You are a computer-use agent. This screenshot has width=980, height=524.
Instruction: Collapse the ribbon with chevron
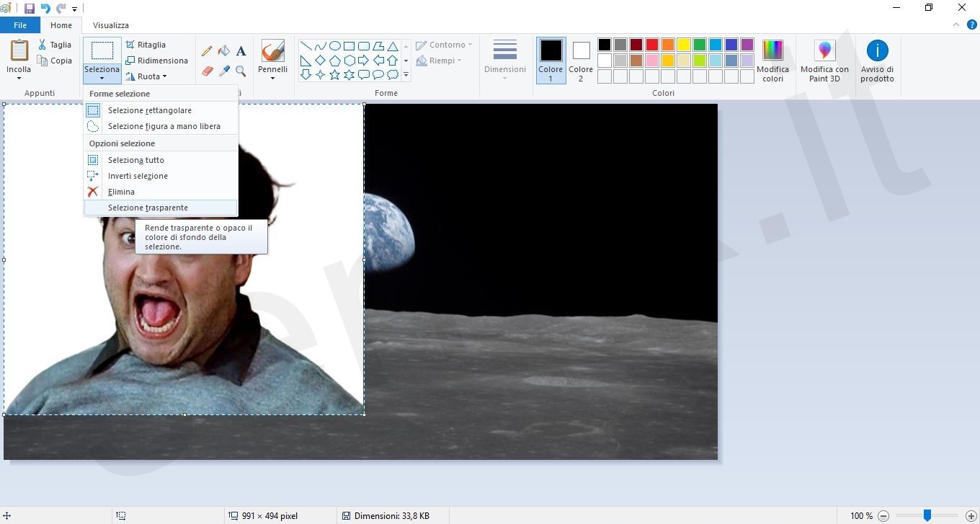956,25
